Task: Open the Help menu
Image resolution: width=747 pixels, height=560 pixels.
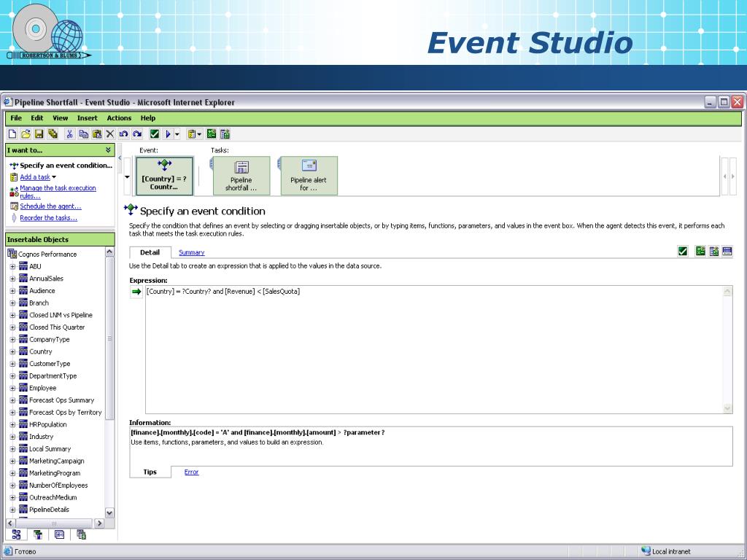Action: click(x=147, y=118)
